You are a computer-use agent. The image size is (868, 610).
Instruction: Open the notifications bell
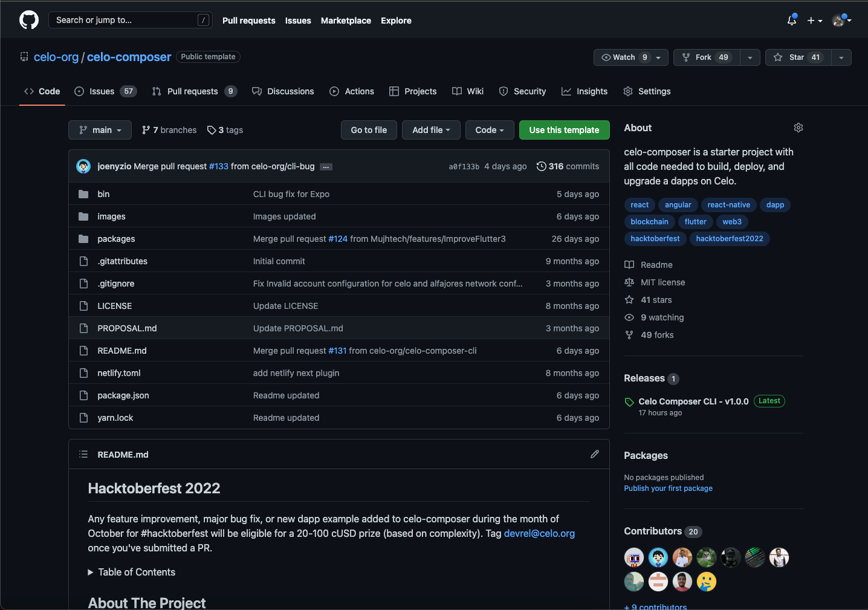click(x=792, y=20)
